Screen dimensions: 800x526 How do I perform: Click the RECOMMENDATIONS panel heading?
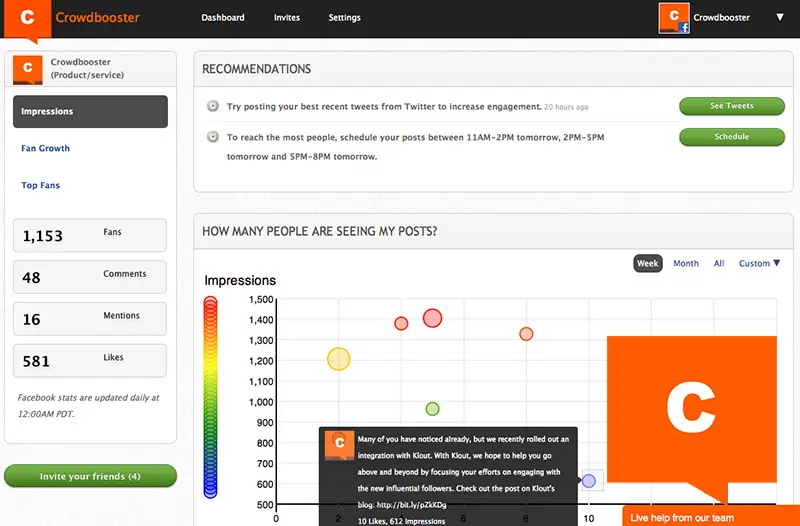(257, 69)
